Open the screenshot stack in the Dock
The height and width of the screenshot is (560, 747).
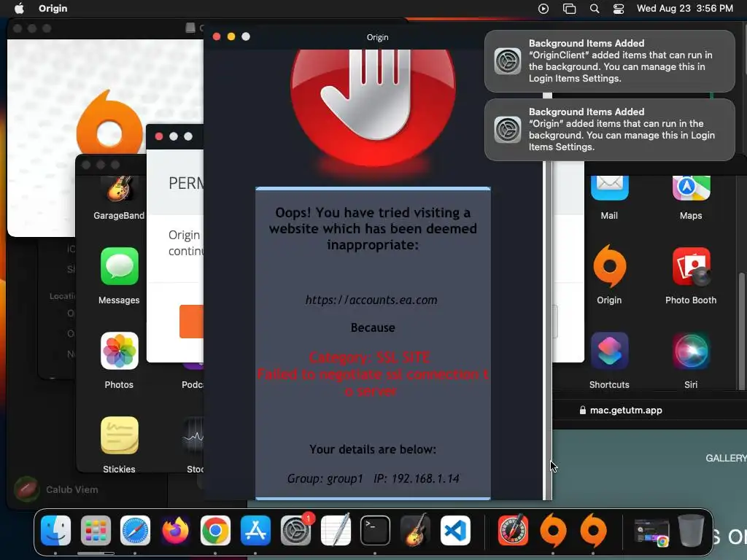(651, 532)
